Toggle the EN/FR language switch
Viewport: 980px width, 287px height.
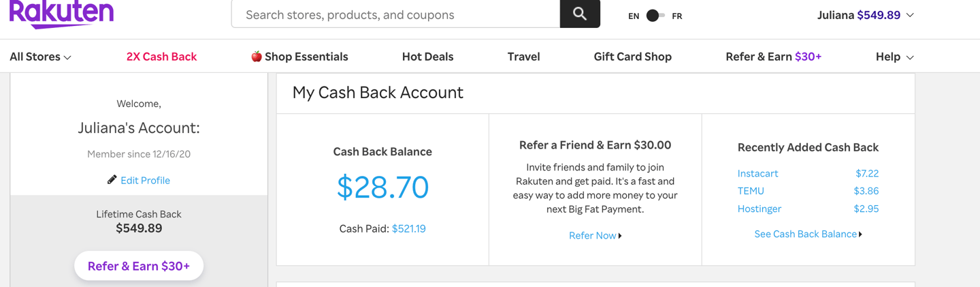tap(655, 16)
